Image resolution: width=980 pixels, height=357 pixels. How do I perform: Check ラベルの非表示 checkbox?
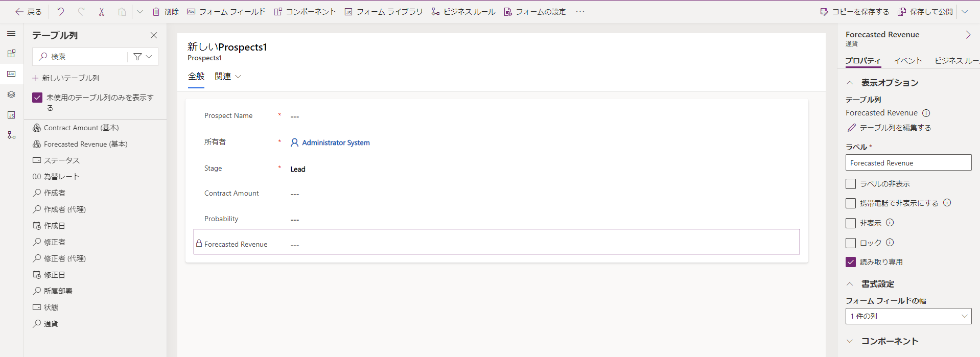[x=851, y=184]
